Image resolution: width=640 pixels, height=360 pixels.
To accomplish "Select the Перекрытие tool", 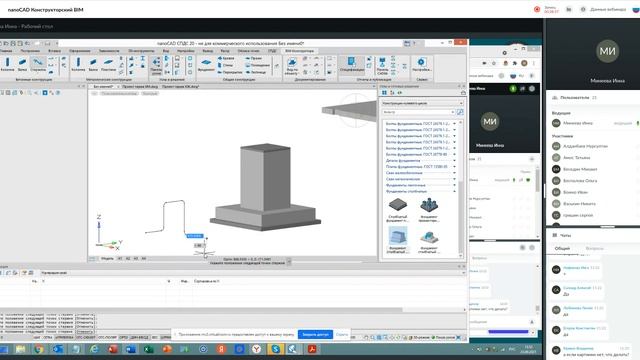I will click(229, 72).
